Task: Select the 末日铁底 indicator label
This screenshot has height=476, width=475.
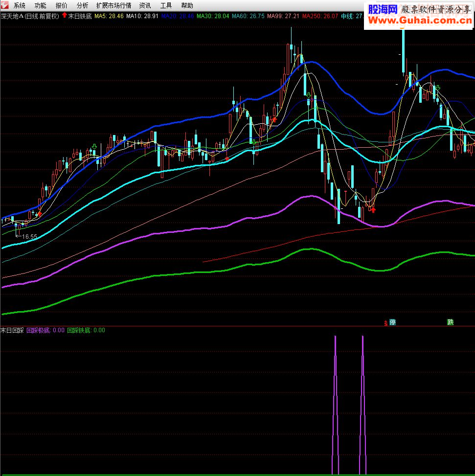Action: (x=80, y=16)
